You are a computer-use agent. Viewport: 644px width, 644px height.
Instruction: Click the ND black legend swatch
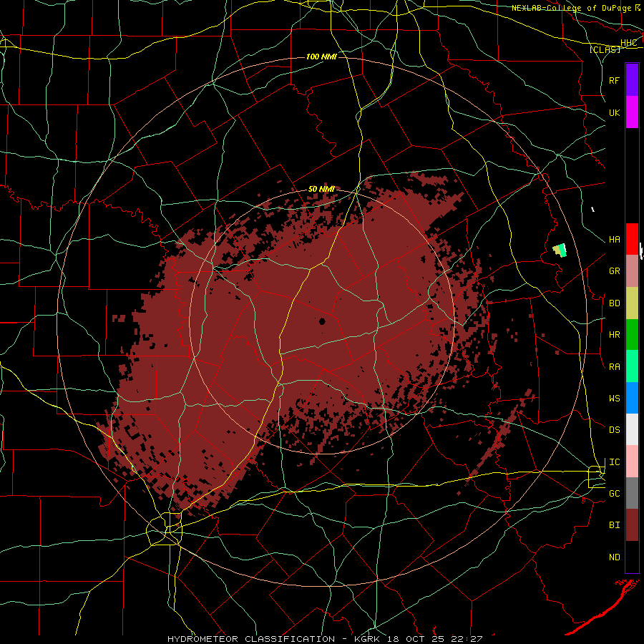[632, 557]
